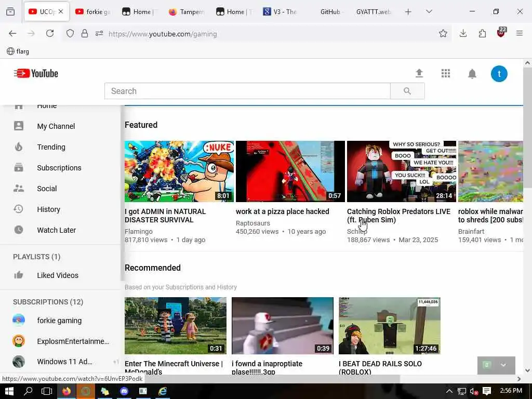The height and width of the screenshot is (399, 532).
Task: Open the Windows Start menu
Action: click(x=9, y=391)
